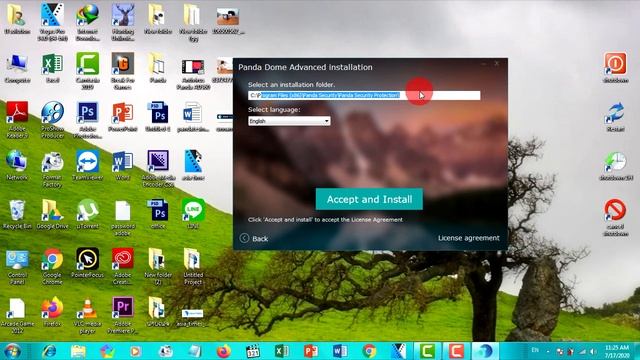Screen dimensions: 640x360
Task: Select the Vegas Pro desktop shortcut
Action: 52,22
